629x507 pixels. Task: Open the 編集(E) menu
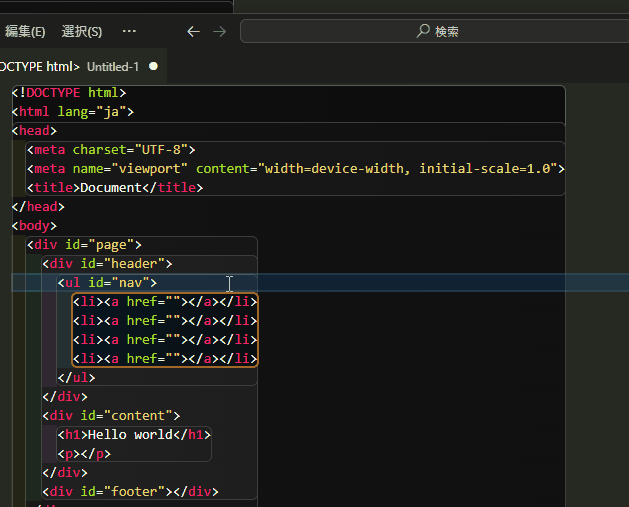pos(25,31)
